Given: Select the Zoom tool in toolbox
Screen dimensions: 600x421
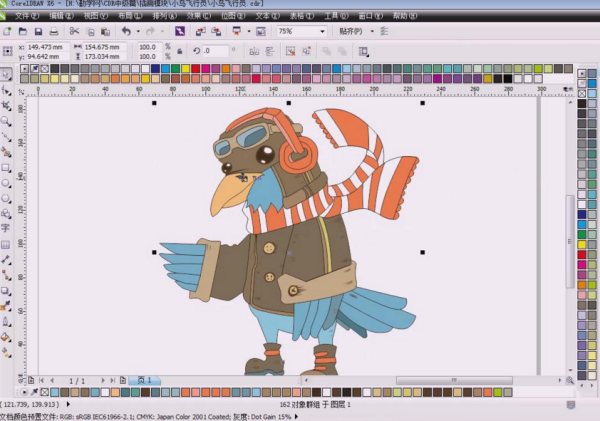Looking at the screenshot, I should [x=6, y=121].
